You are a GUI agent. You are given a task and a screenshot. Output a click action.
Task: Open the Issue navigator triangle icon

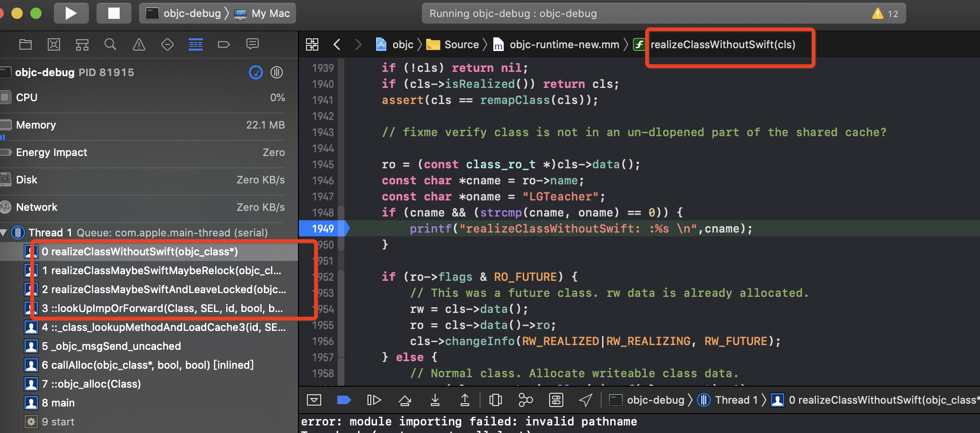tap(139, 44)
